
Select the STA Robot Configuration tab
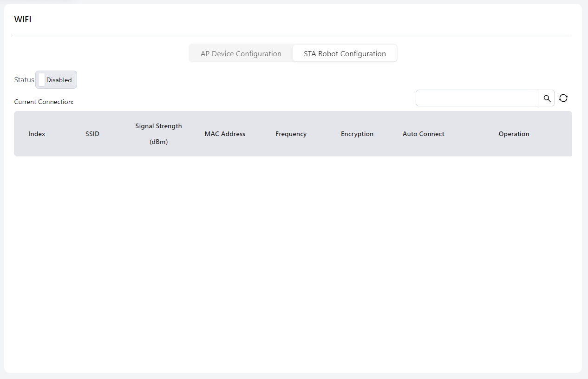(x=345, y=53)
